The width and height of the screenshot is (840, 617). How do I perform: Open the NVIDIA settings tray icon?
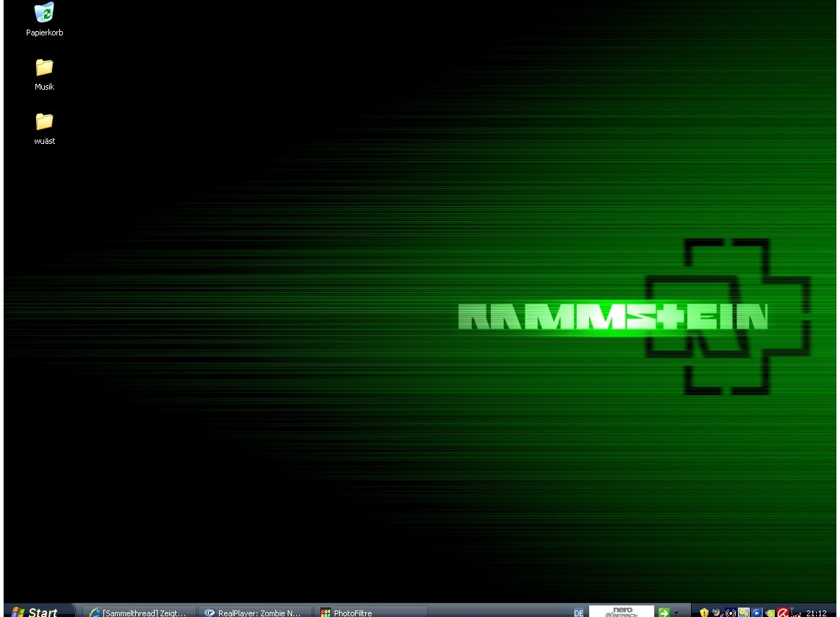tap(770, 613)
